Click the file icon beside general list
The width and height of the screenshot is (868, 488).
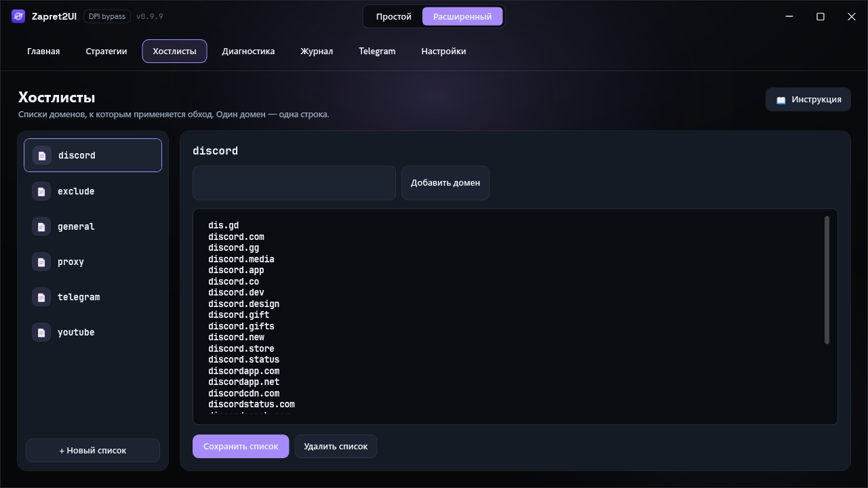tap(41, 226)
